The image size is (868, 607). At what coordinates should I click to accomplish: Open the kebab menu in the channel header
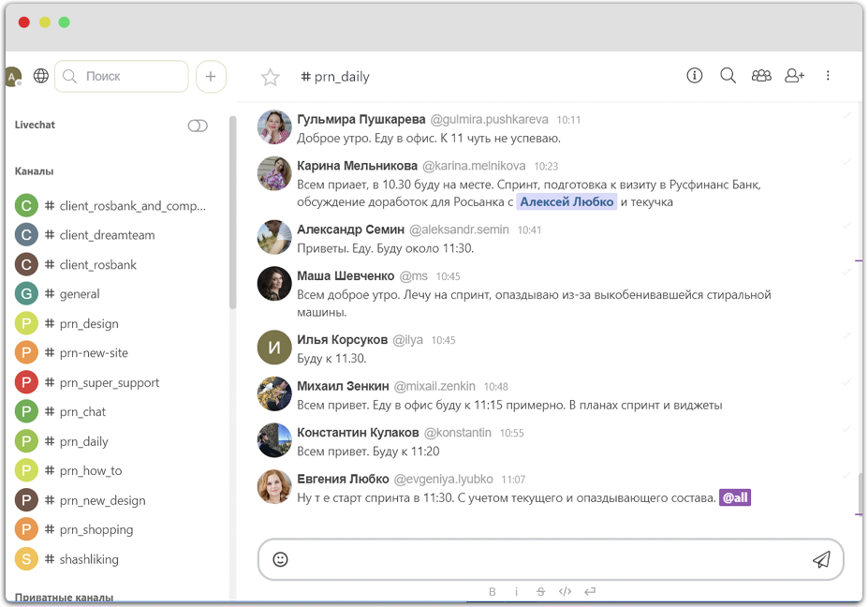(828, 75)
